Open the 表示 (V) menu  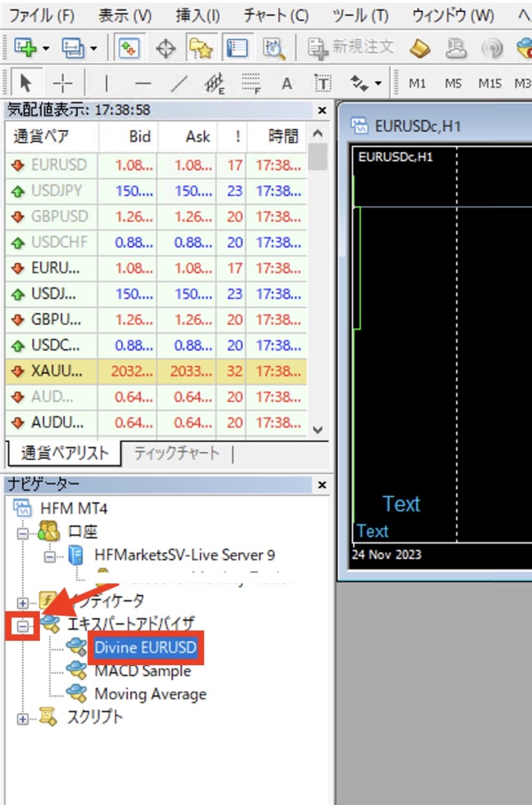[x=125, y=16]
